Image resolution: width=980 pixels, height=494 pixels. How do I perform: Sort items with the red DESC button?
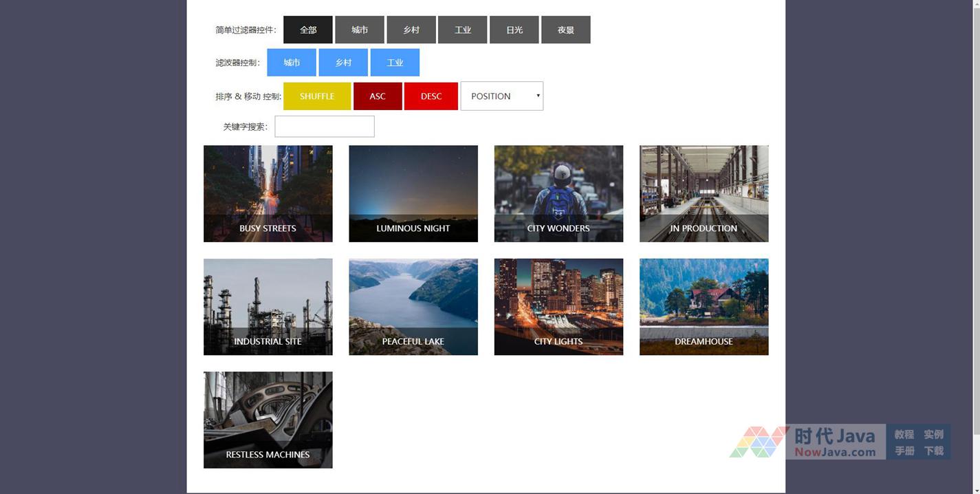[431, 96]
